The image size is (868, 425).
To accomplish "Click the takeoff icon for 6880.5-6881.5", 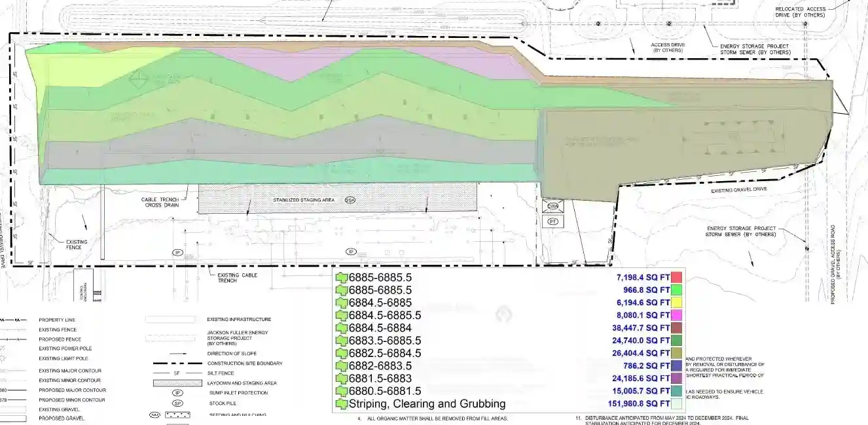I will [342, 391].
